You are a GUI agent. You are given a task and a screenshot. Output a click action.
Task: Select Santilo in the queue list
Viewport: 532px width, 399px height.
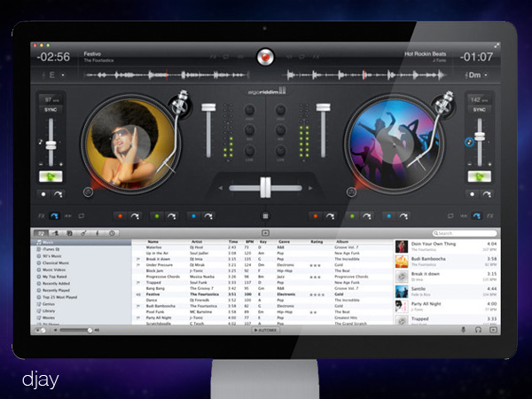[x=447, y=292]
